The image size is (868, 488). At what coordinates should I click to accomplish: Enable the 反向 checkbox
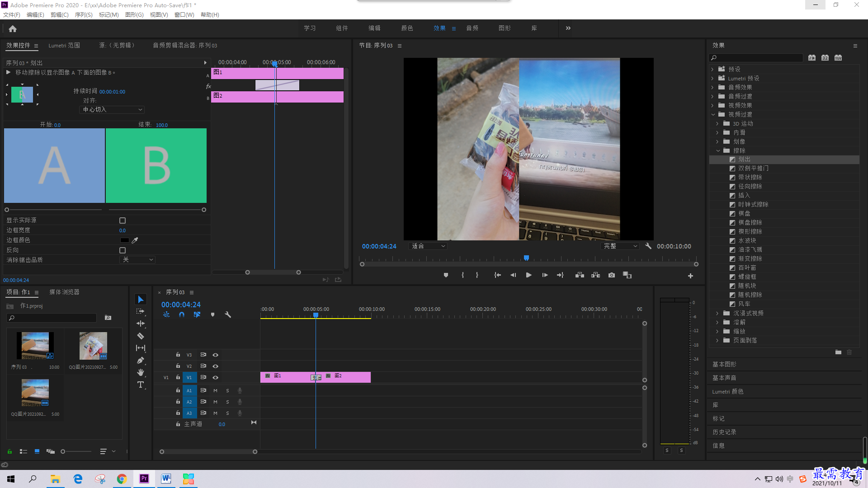tap(123, 250)
